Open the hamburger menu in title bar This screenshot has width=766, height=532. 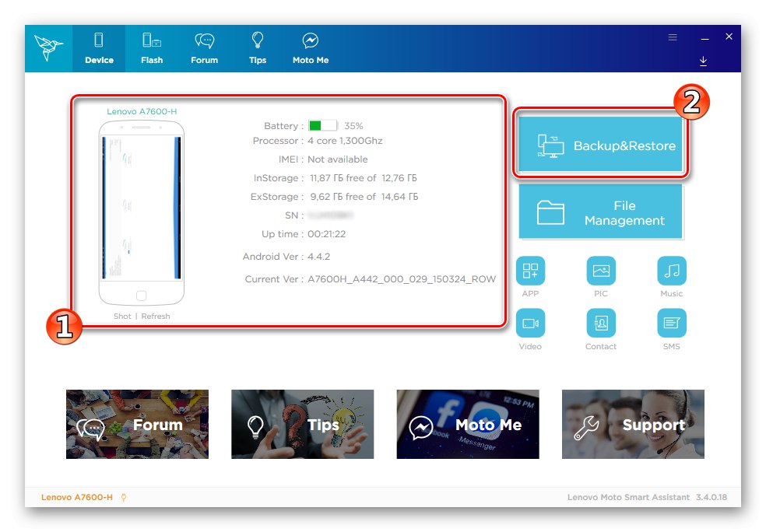673,37
